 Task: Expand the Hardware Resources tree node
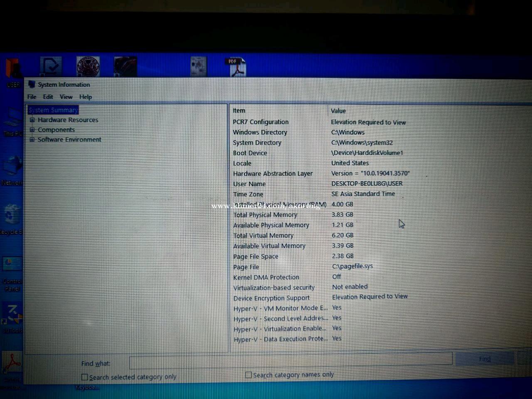pos(32,120)
